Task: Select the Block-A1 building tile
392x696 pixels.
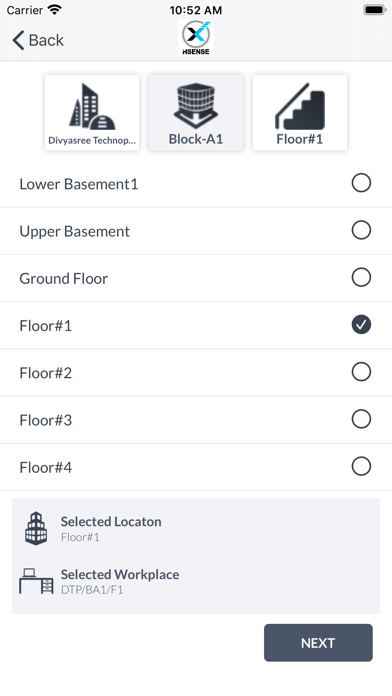Action: pos(196,113)
